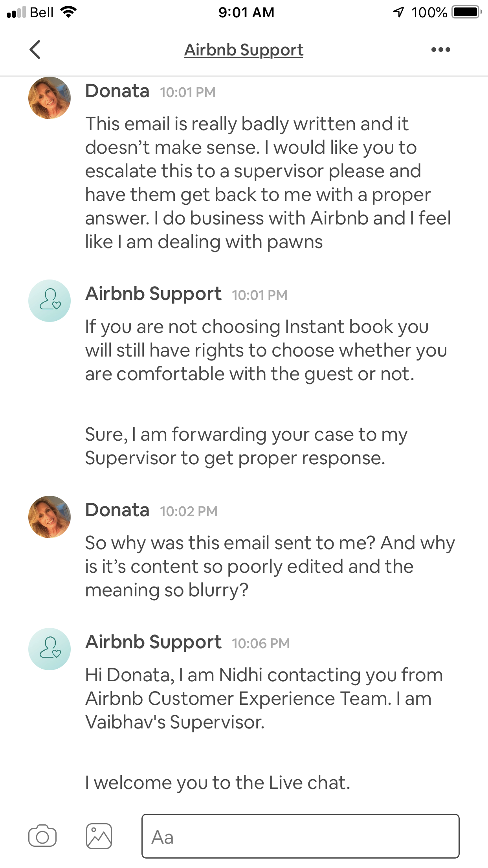Screen dimensions: 488x868
Task: Tap the location arrow status icon
Action: [x=398, y=12]
